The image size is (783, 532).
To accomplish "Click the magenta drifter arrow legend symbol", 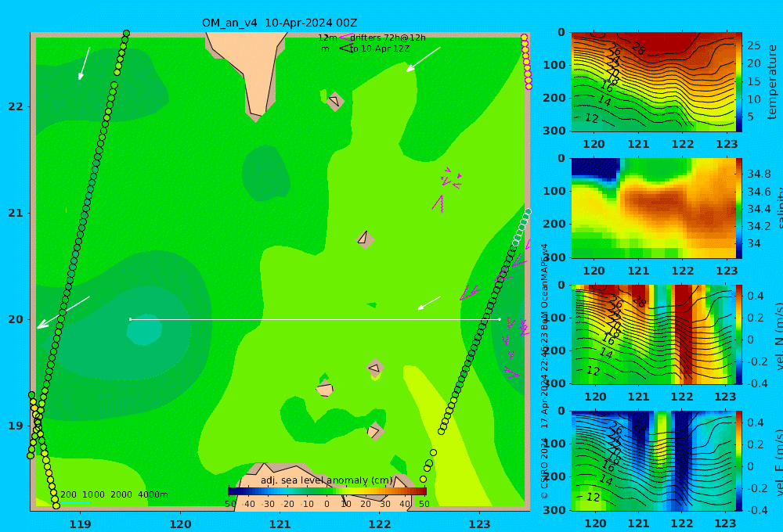I will click(346, 38).
